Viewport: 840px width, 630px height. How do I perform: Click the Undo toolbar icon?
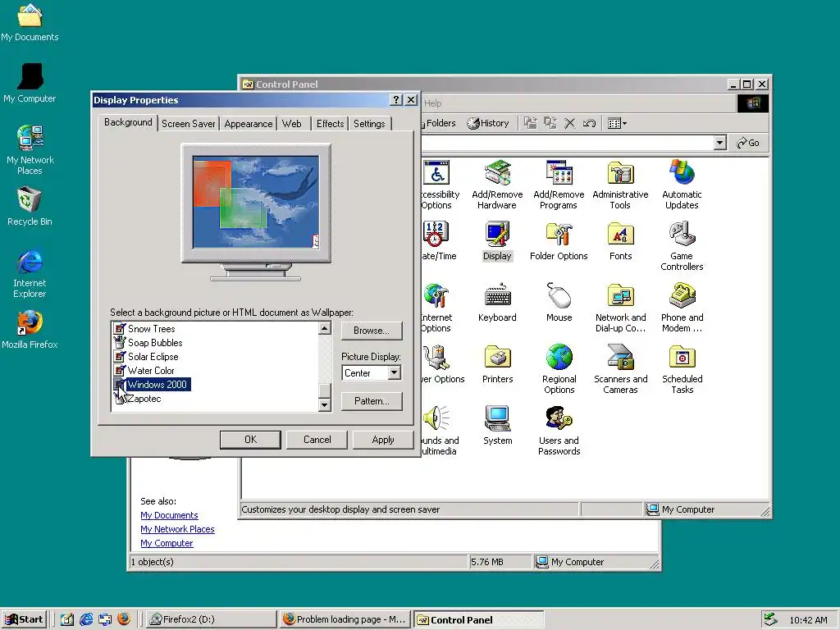pos(589,123)
